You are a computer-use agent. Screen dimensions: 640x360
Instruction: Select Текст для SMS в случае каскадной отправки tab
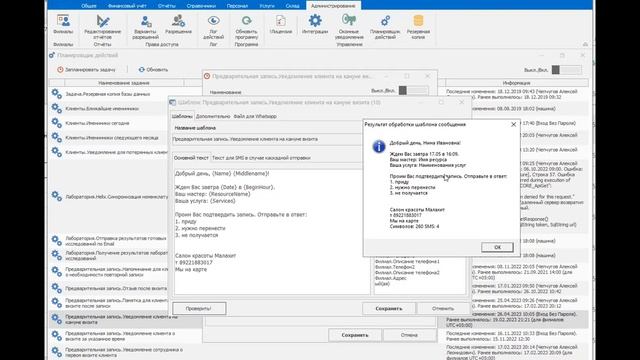[x=261, y=158]
